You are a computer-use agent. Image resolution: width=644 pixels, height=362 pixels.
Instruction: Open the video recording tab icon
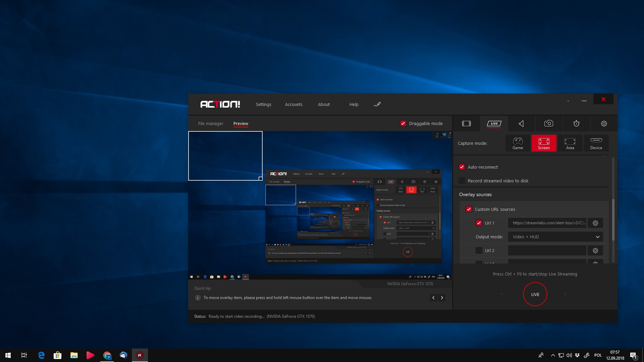tap(466, 124)
